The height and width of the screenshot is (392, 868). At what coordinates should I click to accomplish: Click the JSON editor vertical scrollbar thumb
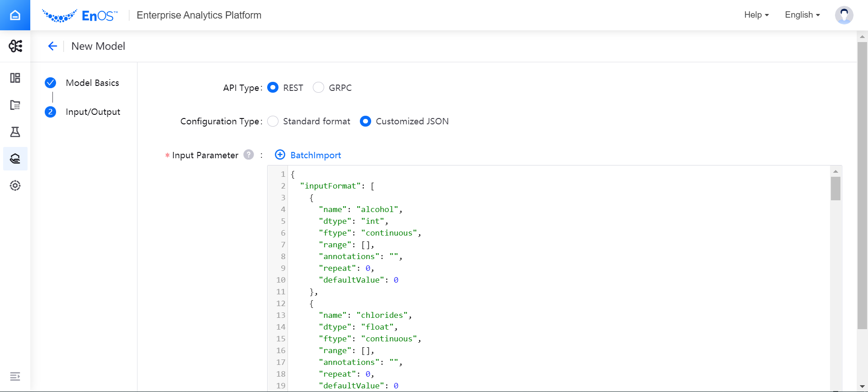[x=835, y=188]
